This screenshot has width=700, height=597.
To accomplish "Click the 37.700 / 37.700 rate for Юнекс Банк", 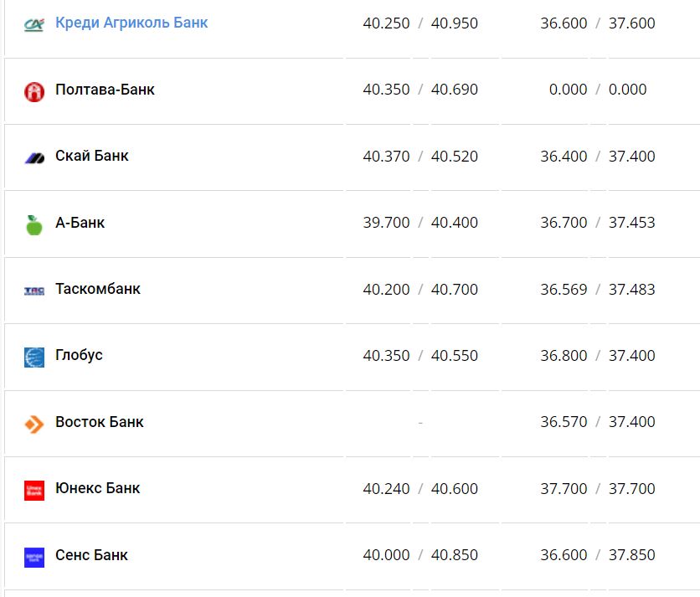I will pyautogui.click(x=598, y=488).
